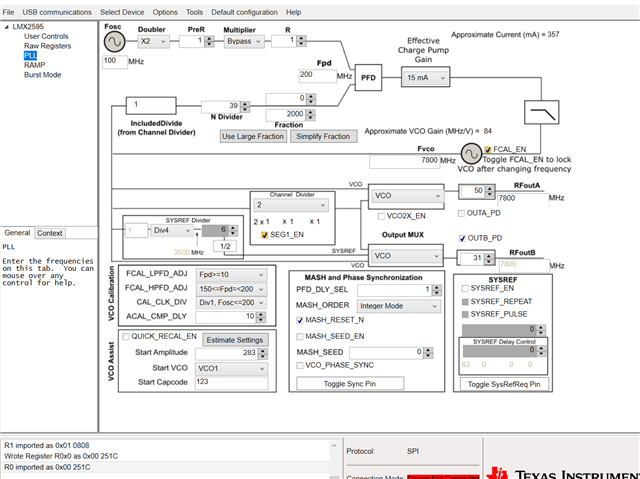Open the Channel Divider dropdown

pos(291,205)
